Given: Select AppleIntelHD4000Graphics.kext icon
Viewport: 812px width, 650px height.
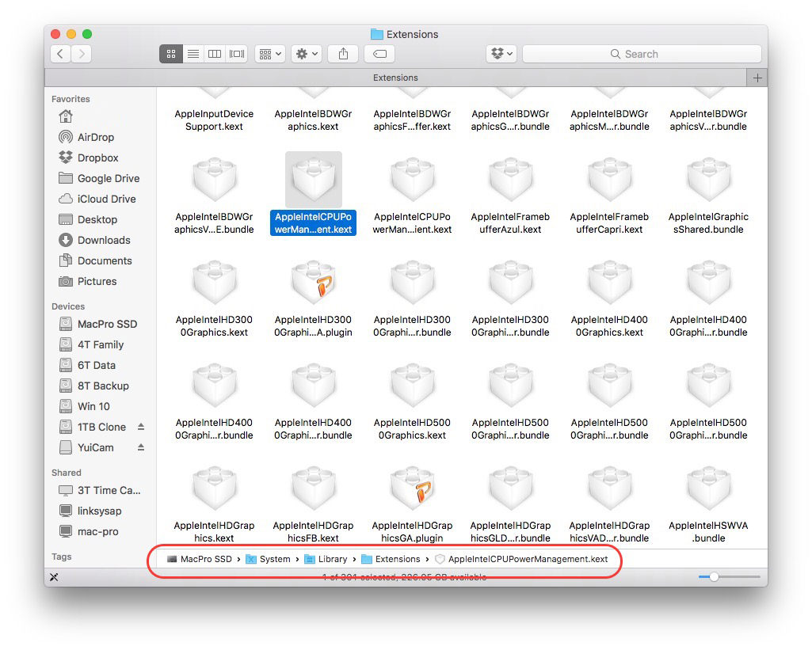Looking at the screenshot, I should tap(610, 282).
